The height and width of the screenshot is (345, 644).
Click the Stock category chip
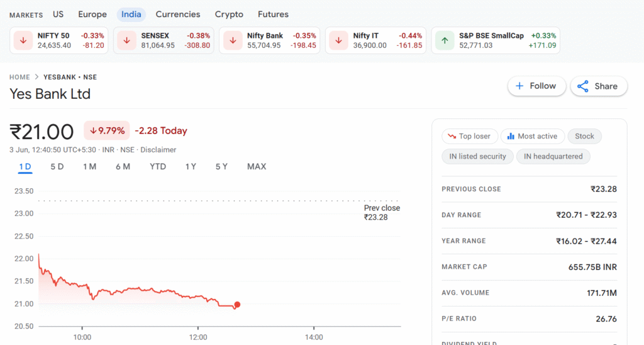click(x=584, y=136)
